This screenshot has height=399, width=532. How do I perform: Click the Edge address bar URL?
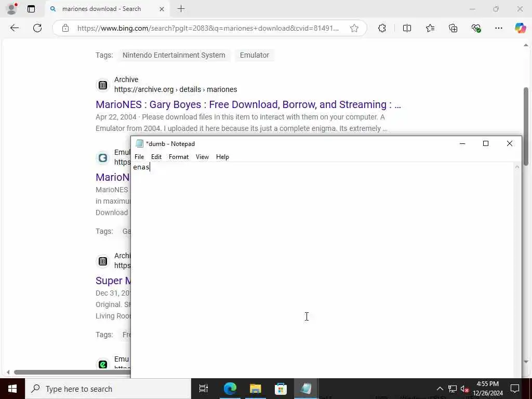(x=208, y=28)
